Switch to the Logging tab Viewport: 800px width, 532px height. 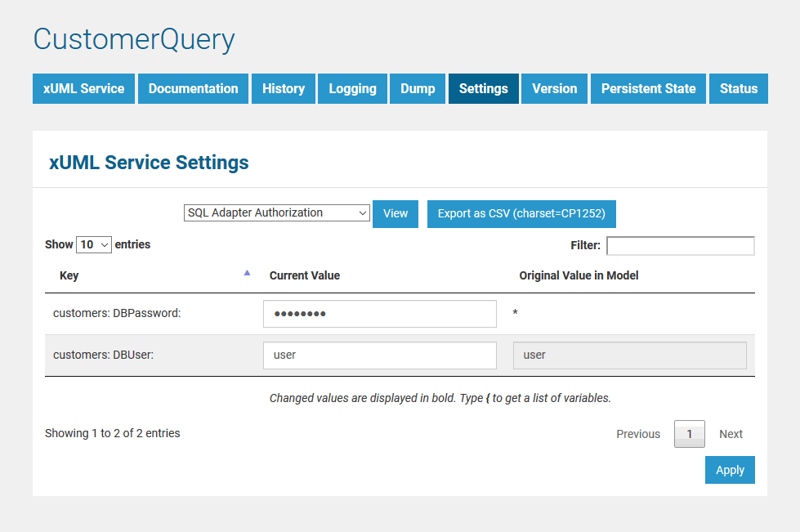click(352, 88)
